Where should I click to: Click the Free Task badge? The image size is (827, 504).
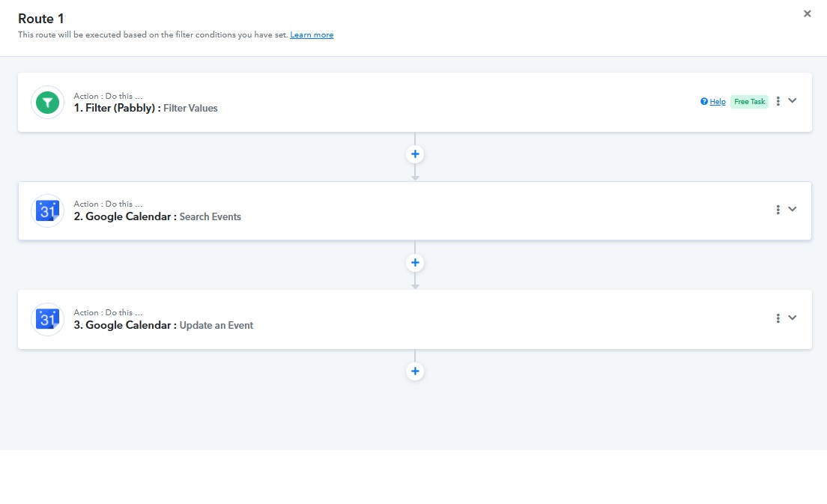pos(749,102)
